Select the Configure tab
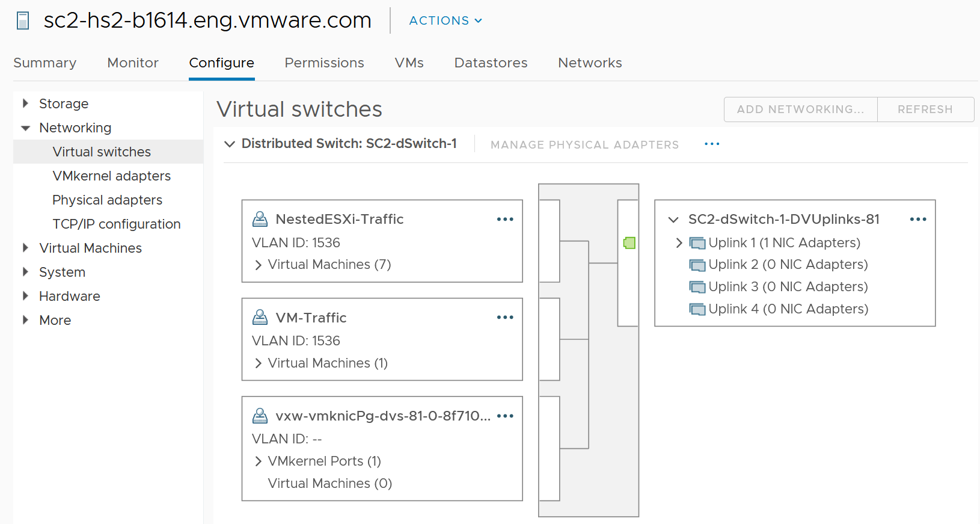This screenshot has width=980, height=524. pyautogui.click(x=222, y=63)
